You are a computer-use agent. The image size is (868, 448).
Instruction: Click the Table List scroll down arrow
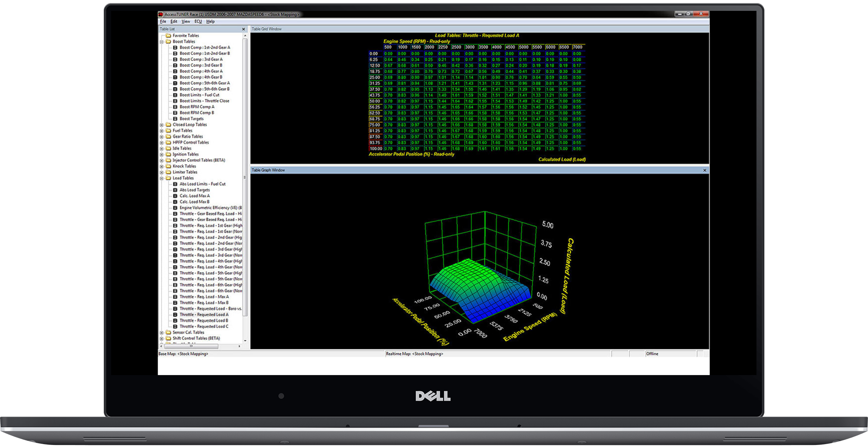(245, 341)
